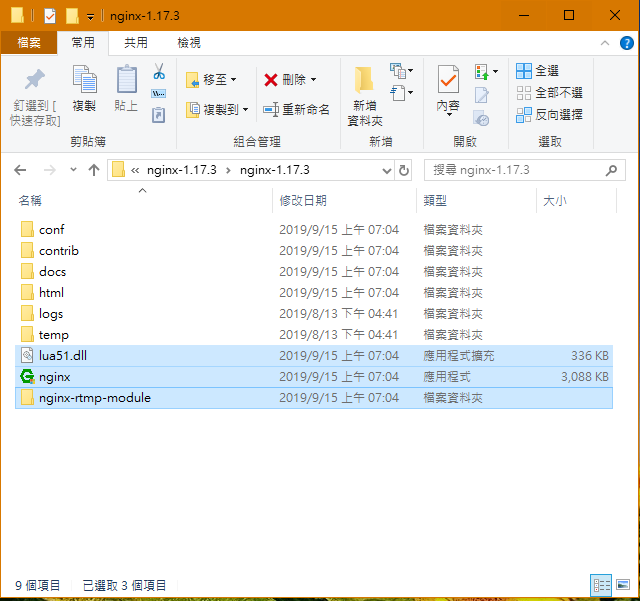The width and height of the screenshot is (640, 601).
Task: Switch to the Home (常用) tab
Action: pyautogui.click(x=83, y=43)
